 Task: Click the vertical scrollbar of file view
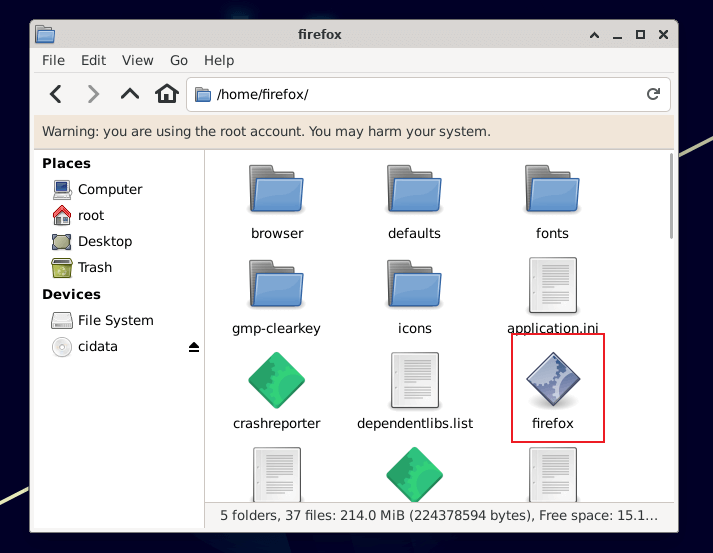[x=671, y=196]
